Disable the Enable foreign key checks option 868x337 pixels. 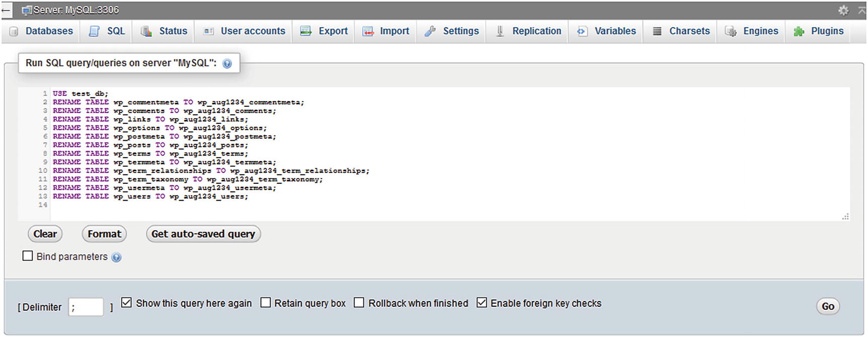pos(482,303)
